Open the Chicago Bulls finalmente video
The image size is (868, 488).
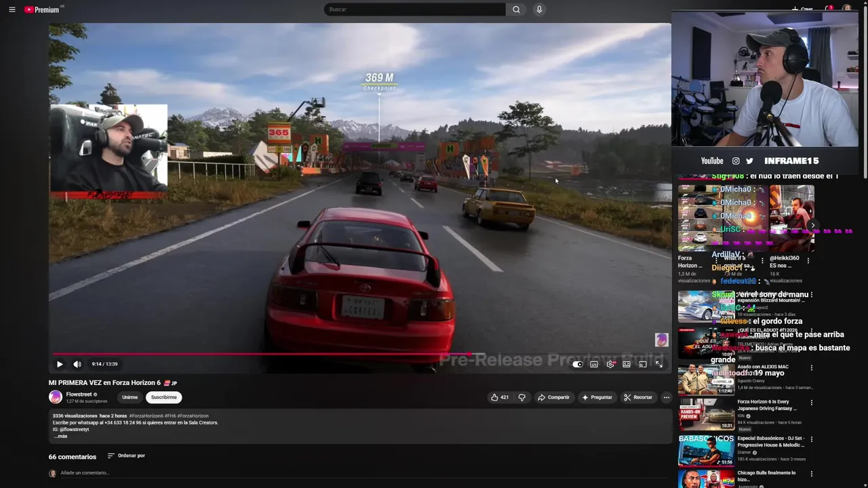tap(766, 476)
